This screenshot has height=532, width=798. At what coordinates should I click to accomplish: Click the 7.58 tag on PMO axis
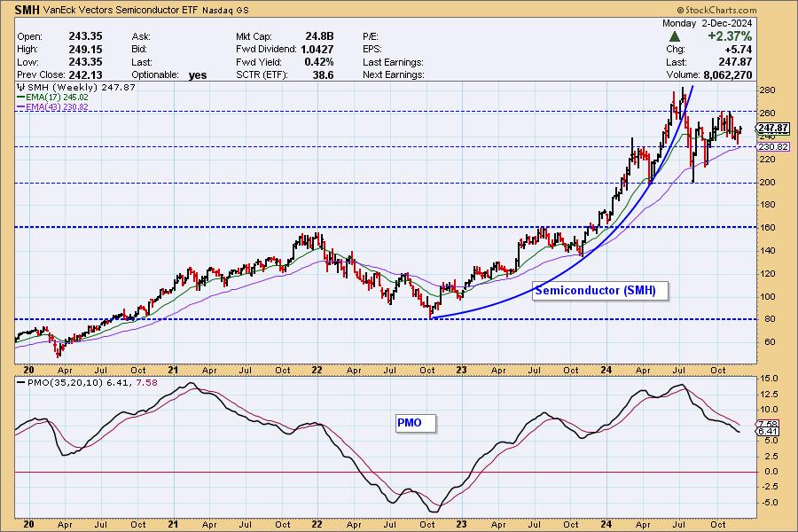(x=768, y=424)
